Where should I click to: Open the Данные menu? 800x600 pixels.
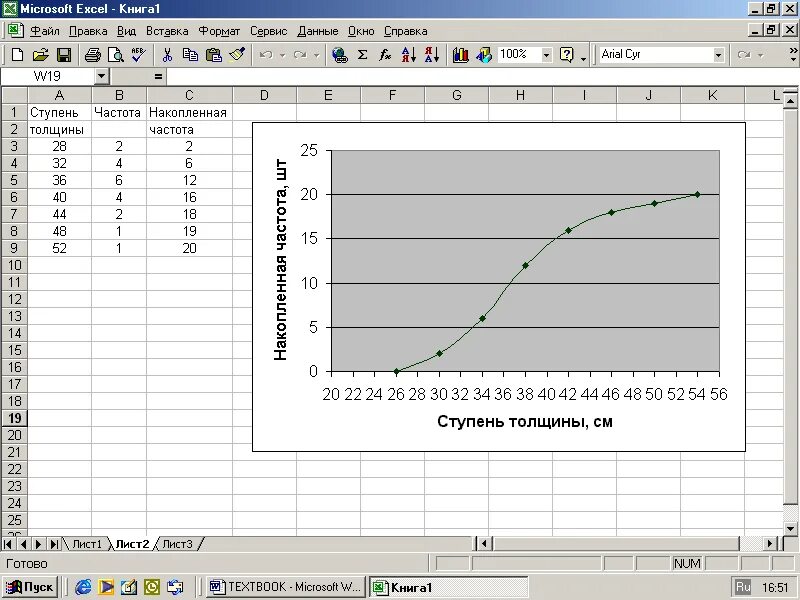(317, 31)
